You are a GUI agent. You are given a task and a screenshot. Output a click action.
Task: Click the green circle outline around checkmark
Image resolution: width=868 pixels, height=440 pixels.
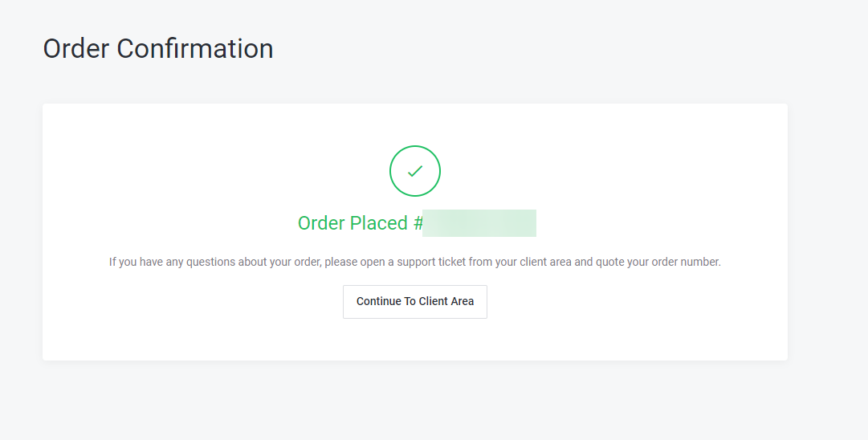tap(391, 171)
